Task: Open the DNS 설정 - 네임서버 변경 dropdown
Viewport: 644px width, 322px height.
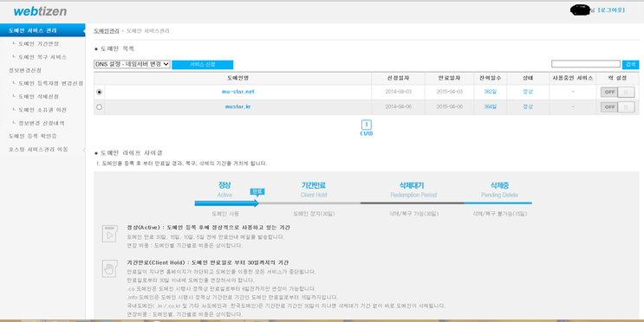Action: pyautogui.click(x=132, y=64)
